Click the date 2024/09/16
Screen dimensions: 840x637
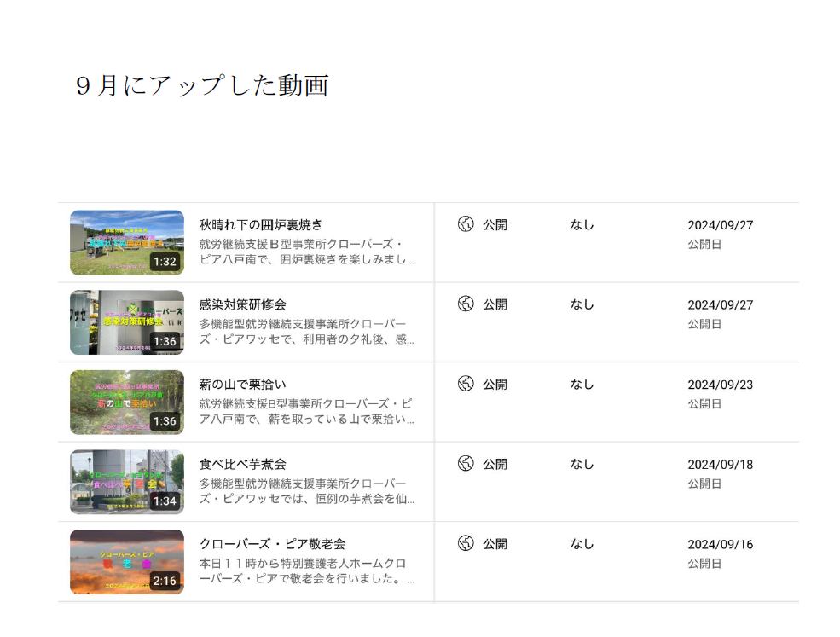point(721,544)
